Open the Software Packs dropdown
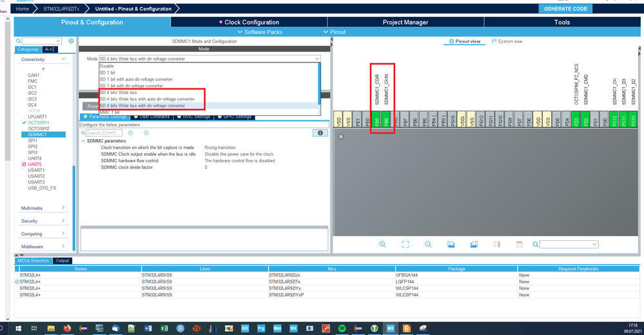Viewport: 644px width, 335px height. [x=260, y=32]
